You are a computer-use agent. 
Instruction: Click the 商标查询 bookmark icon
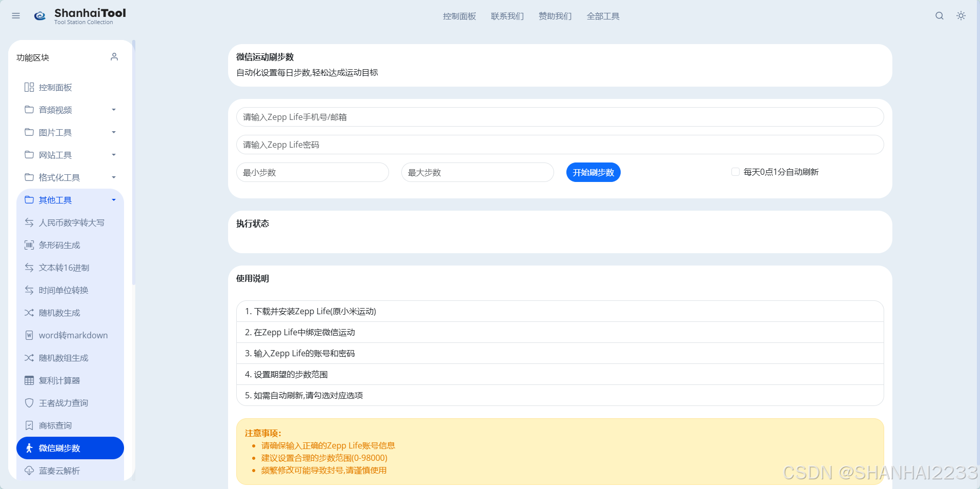pos(29,425)
